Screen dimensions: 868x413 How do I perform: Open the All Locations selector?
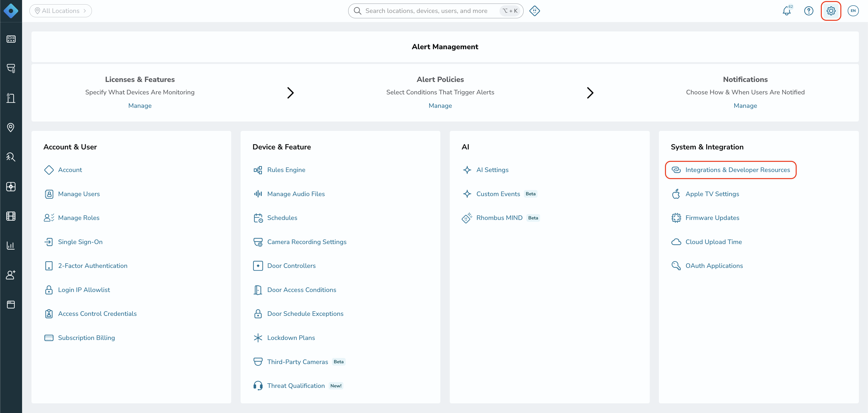click(61, 11)
